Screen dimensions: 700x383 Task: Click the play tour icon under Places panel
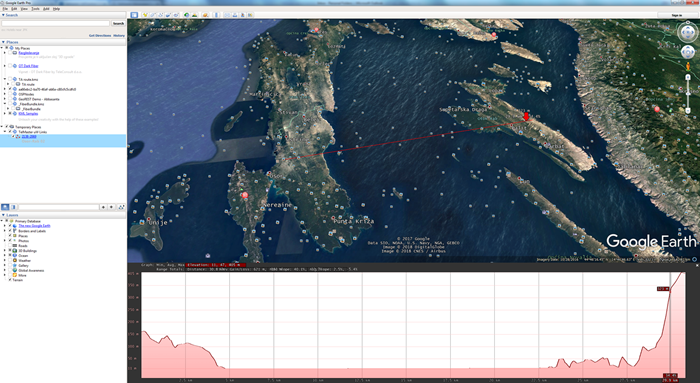(121, 207)
